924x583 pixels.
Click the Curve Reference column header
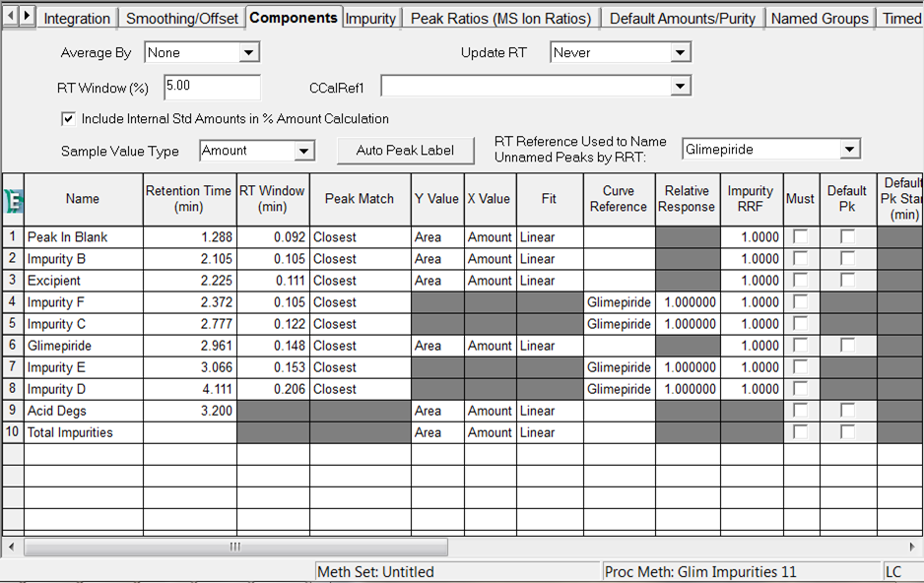click(x=619, y=199)
